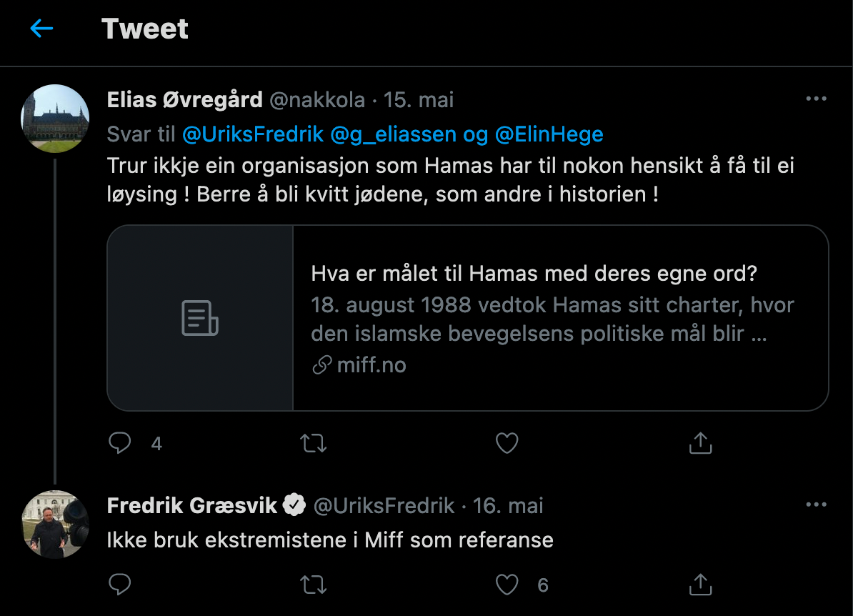Reply to Fredrik Græsvik's tweet
The image size is (853, 616).
[119, 585]
